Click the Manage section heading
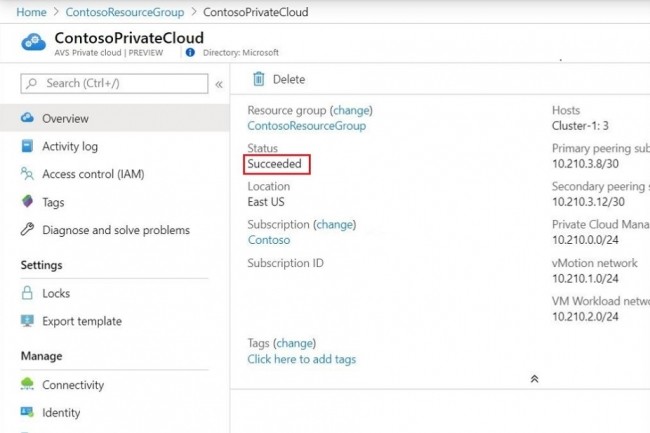Image resolution: width=650 pixels, height=433 pixels. [41, 356]
